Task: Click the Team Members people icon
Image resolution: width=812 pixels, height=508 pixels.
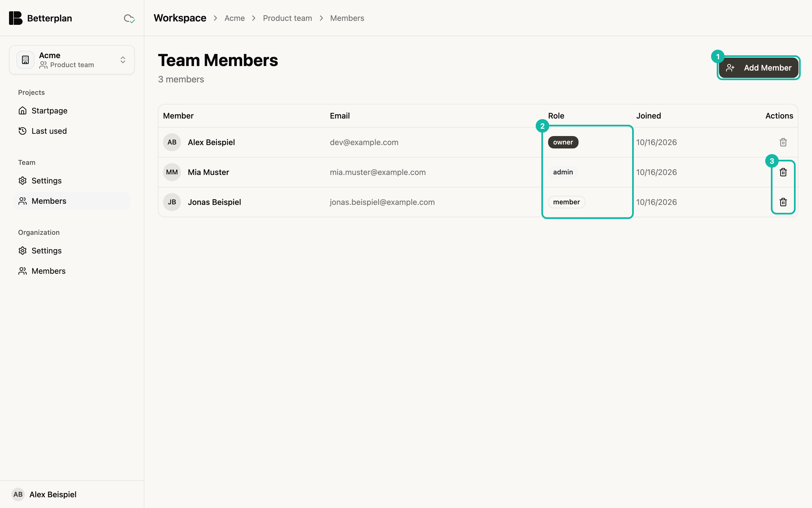Action: coord(23,201)
